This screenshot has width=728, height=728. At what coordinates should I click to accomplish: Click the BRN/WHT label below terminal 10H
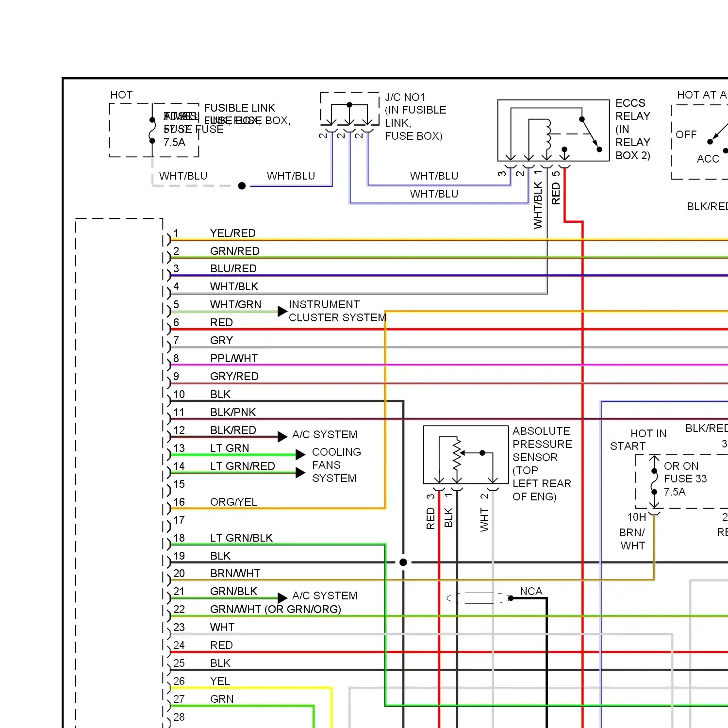[x=632, y=539]
